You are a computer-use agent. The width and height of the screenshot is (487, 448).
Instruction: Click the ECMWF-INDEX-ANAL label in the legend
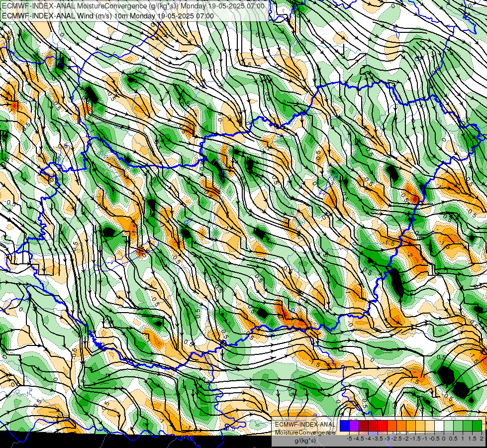[x=305, y=425]
